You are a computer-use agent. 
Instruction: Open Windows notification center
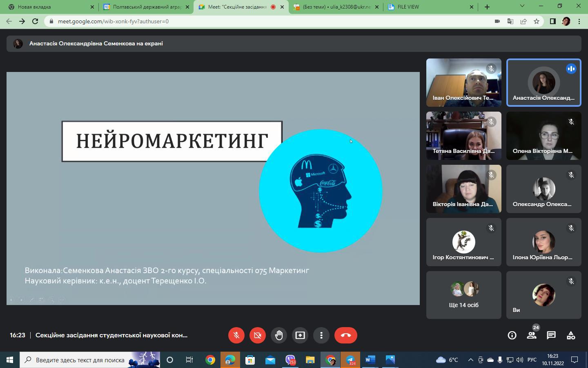(x=575, y=360)
